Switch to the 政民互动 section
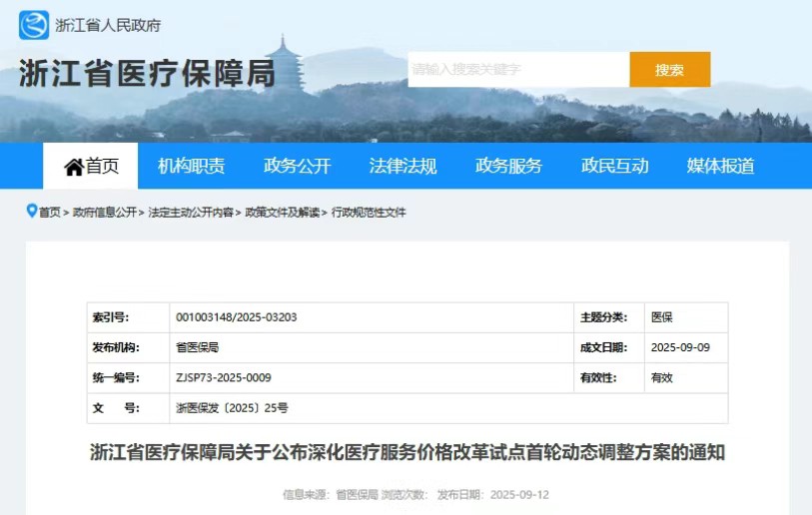 coord(614,167)
